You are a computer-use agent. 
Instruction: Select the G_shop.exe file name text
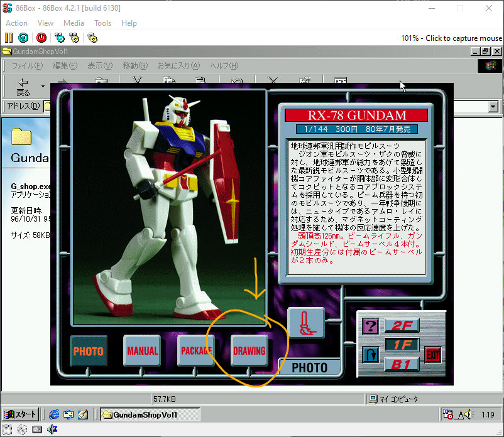[x=31, y=186]
